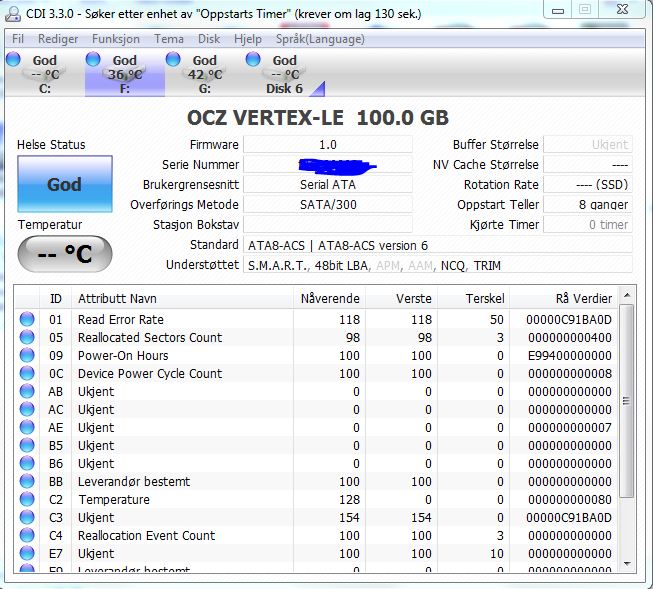Click the scrollbar down arrow
The height and width of the screenshot is (589, 653).
pos(627,564)
